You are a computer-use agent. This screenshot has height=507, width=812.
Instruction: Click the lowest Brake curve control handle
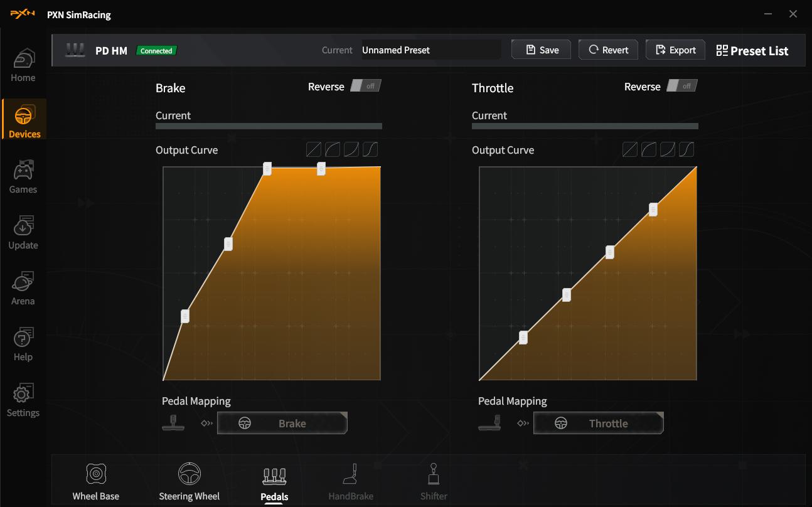point(185,316)
